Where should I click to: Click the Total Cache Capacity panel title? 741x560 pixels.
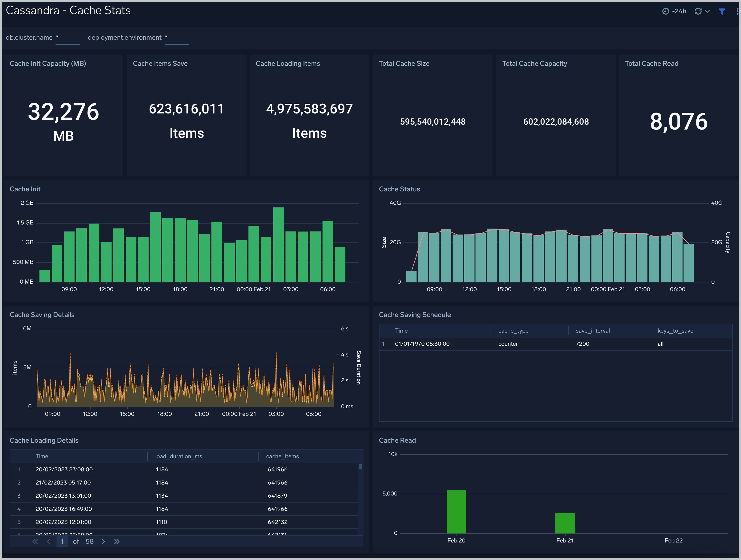click(x=534, y=64)
